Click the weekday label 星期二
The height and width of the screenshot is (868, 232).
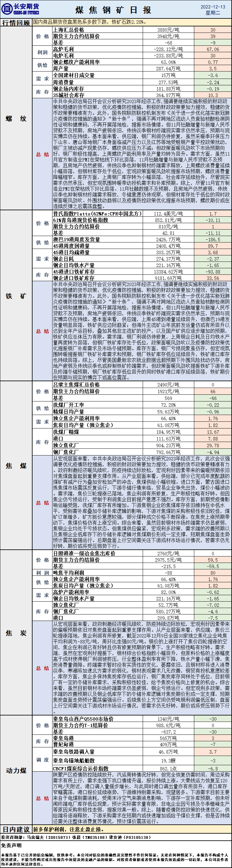(x=213, y=13)
